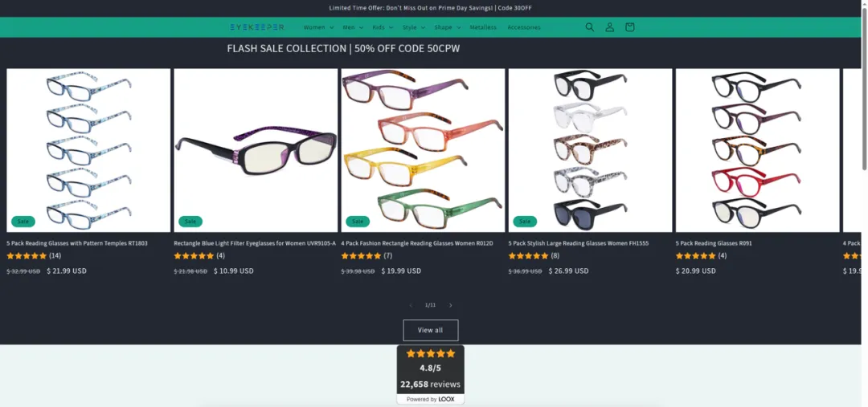
Task: Select the FH1555 large glasses image
Action: click(x=590, y=150)
